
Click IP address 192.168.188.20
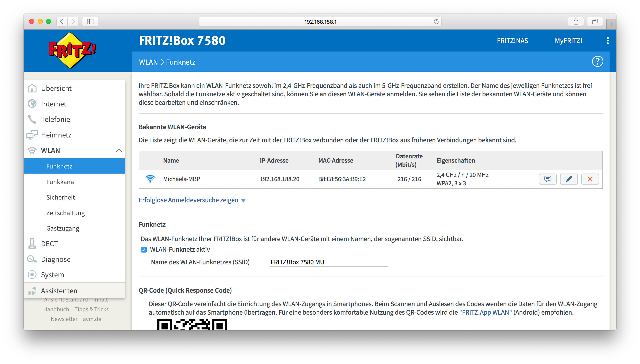click(279, 179)
